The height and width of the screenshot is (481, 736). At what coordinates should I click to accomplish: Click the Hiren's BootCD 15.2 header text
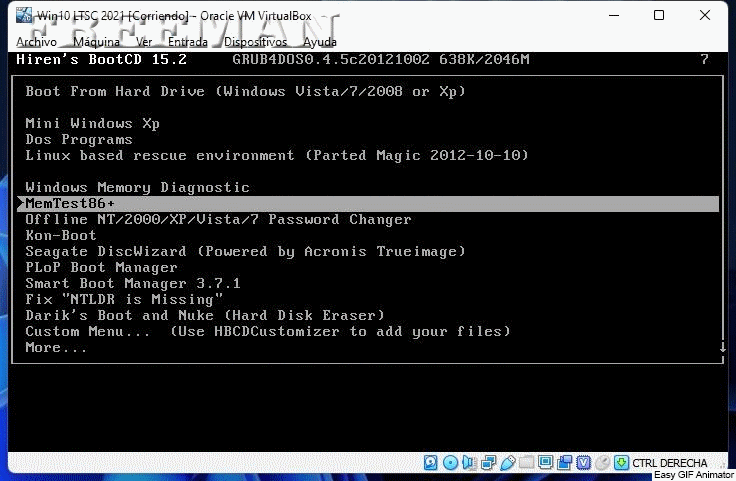click(x=101, y=59)
